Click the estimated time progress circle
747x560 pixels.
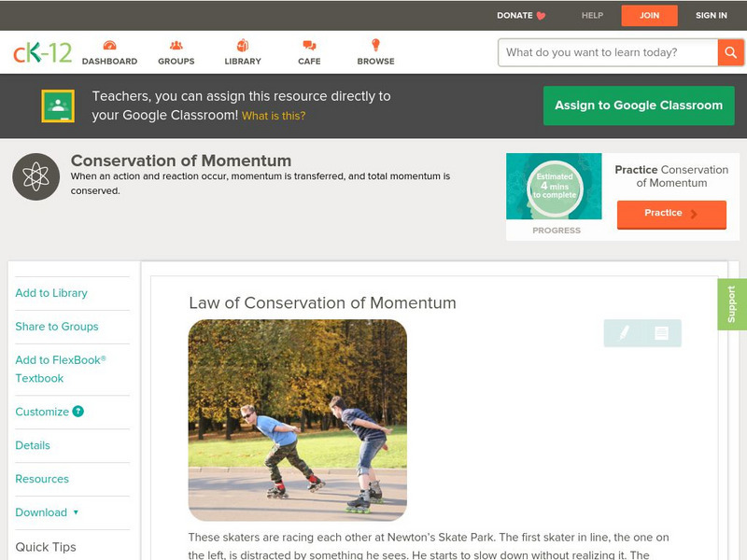[x=555, y=188]
